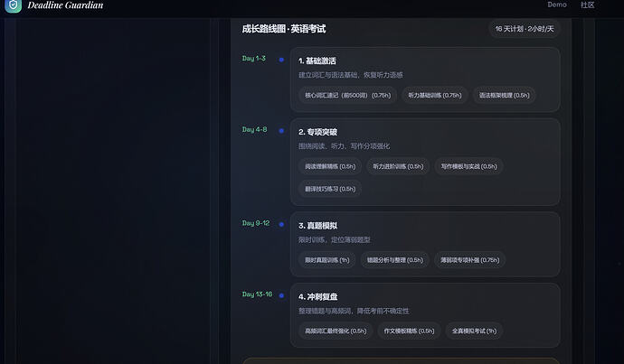Select the Day 4-8 timeline dot
The height and width of the screenshot is (364, 624).
pyautogui.click(x=281, y=131)
